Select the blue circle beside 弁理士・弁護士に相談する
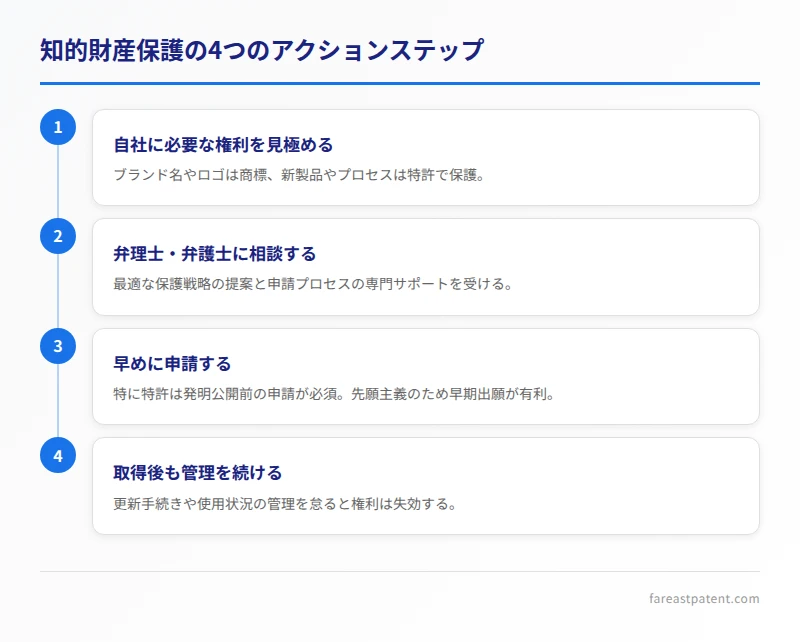 (x=59, y=237)
